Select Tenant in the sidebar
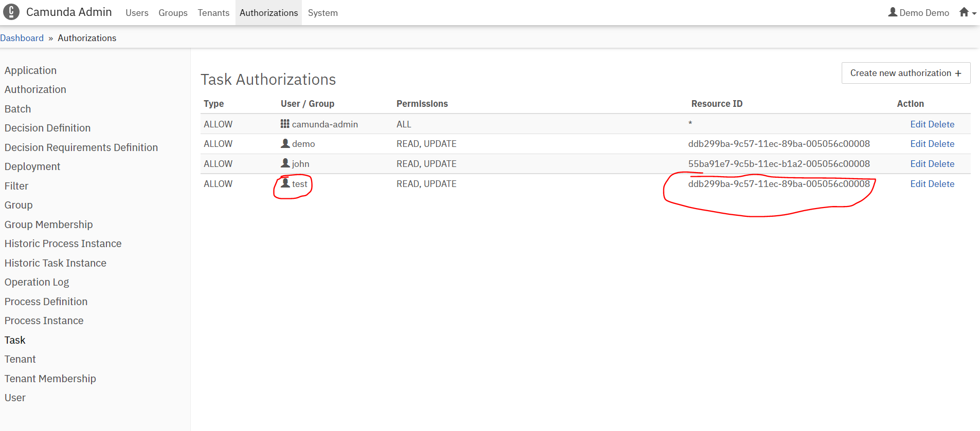 pyautogui.click(x=20, y=359)
